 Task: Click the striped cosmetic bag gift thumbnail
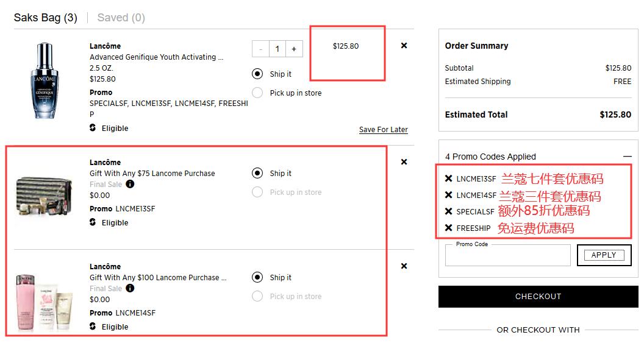tap(44, 196)
